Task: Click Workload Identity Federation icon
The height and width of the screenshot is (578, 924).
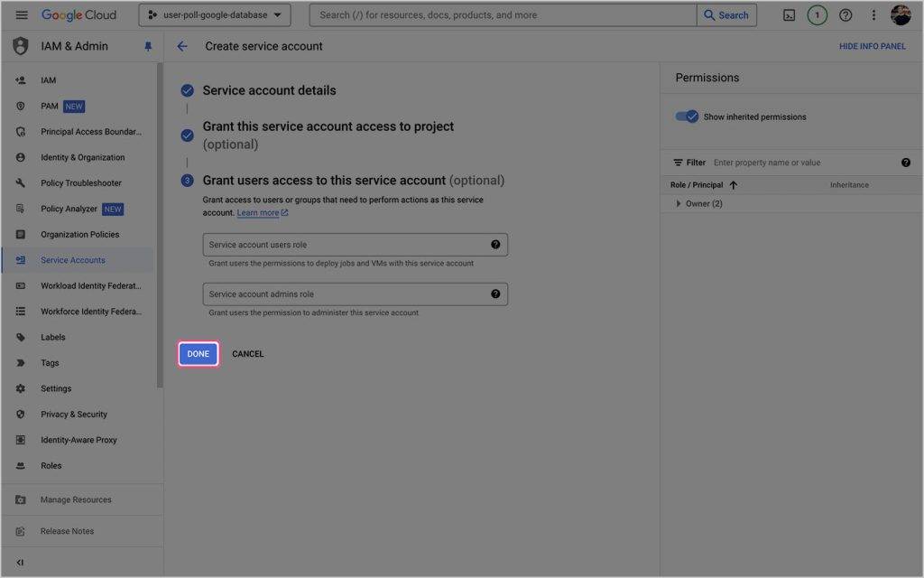Action: (x=21, y=285)
